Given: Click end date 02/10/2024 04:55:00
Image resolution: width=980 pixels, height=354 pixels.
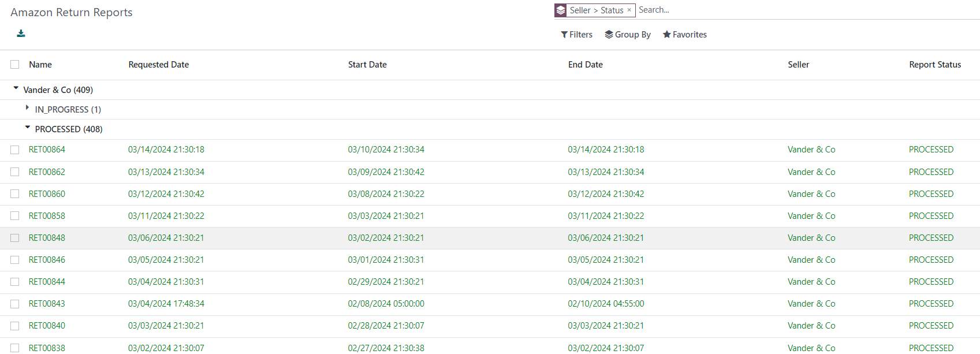Looking at the screenshot, I should coord(606,304).
